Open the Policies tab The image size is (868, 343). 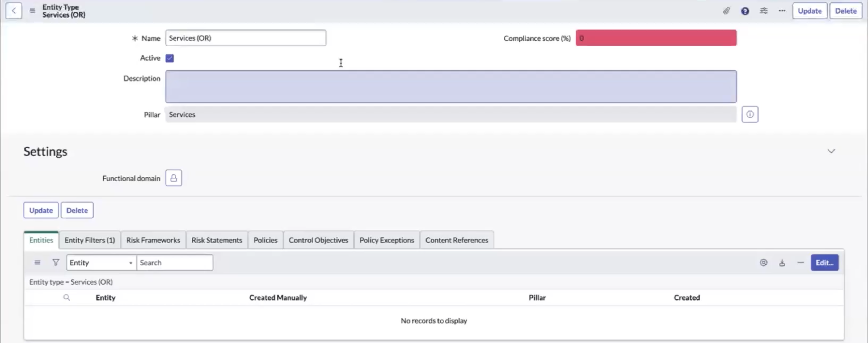tap(266, 240)
